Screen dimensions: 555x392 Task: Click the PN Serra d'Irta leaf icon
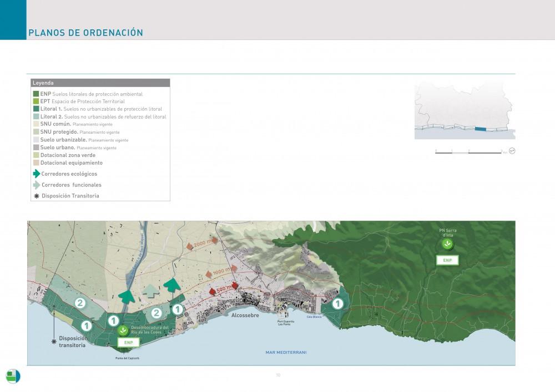click(x=447, y=245)
